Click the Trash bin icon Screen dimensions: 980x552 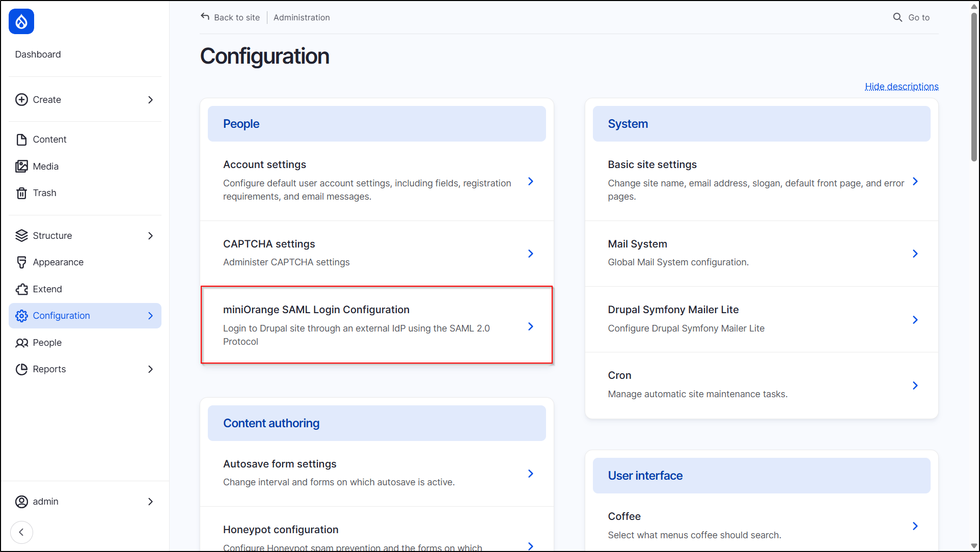pyautogui.click(x=21, y=192)
